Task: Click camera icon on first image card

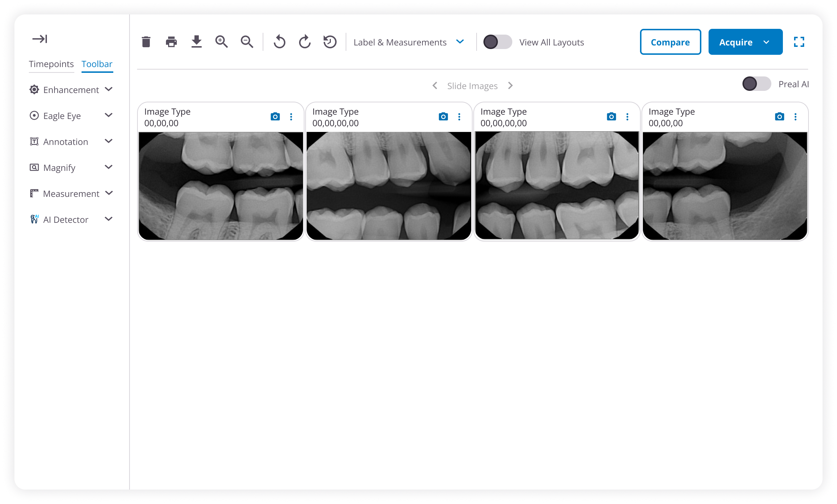Action: click(x=275, y=116)
